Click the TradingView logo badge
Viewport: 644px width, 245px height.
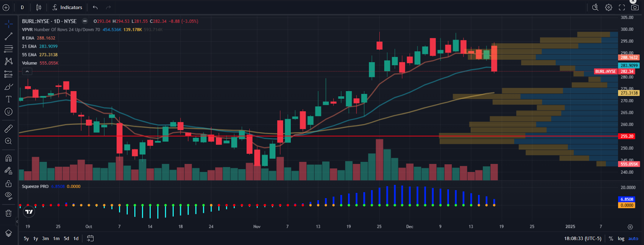[29, 212]
